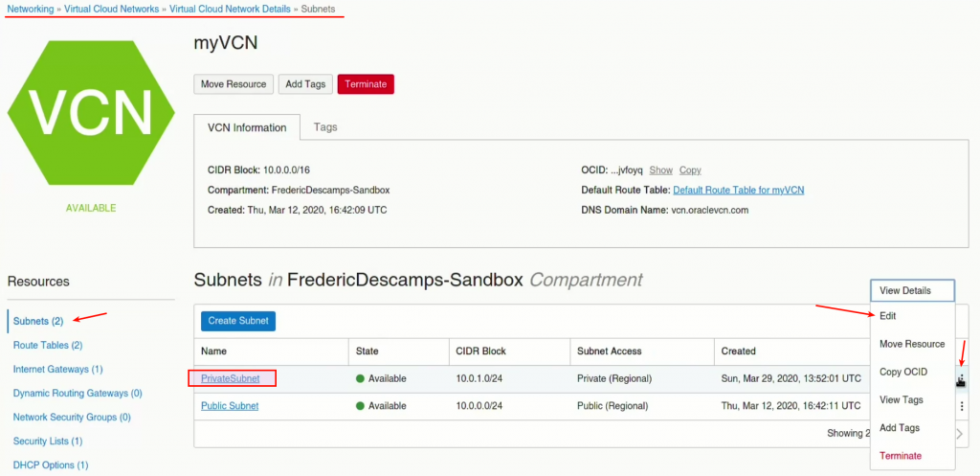
Task: Select DHCP Options (1) in Resources
Action: 52,465
